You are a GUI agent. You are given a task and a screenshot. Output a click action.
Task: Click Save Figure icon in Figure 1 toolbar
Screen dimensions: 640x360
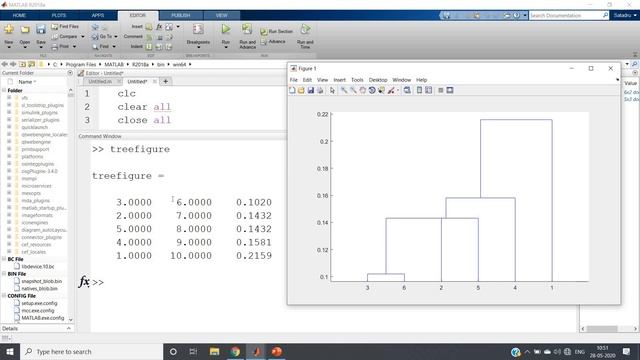click(x=311, y=90)
